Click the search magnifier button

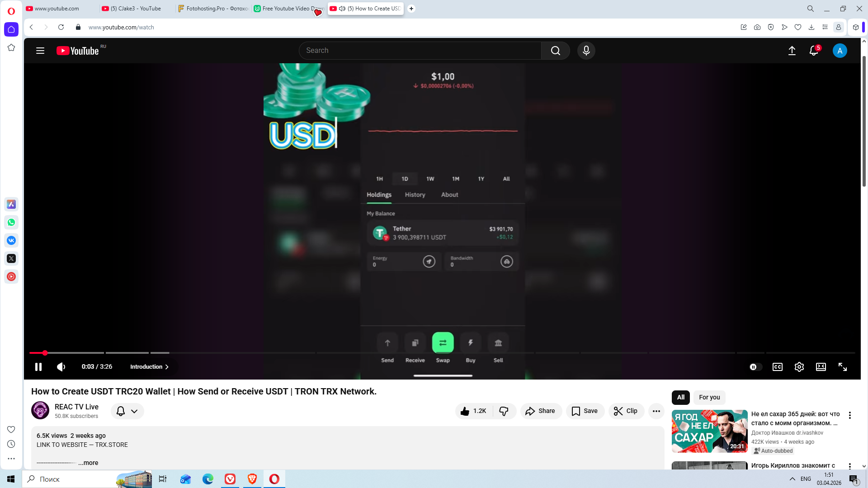click(x=555, y=51)
